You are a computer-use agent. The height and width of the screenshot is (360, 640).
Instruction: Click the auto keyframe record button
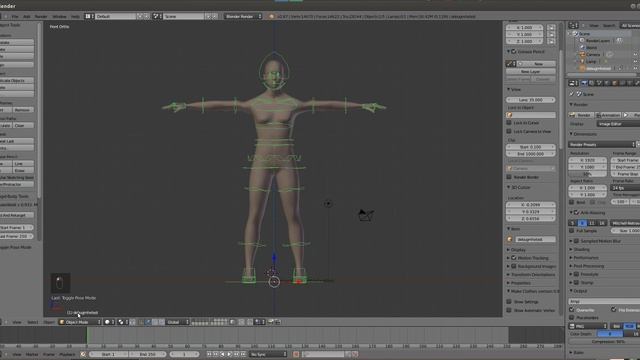(296, 354)
